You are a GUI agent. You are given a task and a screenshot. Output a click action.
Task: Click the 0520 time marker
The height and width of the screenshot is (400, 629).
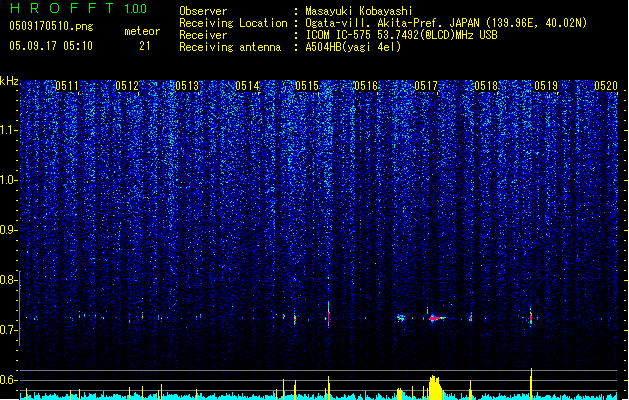[605, 86]
